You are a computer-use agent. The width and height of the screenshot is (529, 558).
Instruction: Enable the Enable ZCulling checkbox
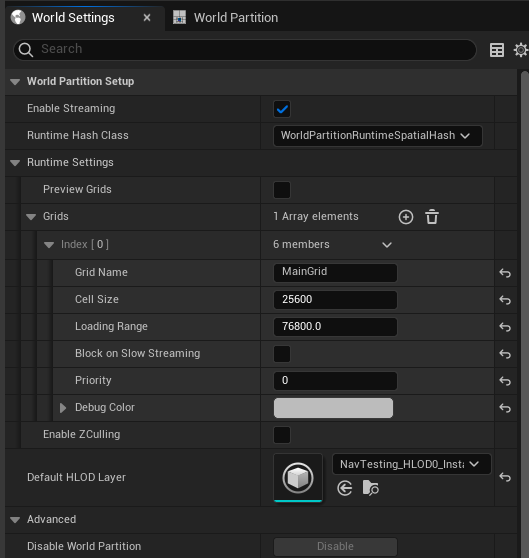tap(282, 435)
